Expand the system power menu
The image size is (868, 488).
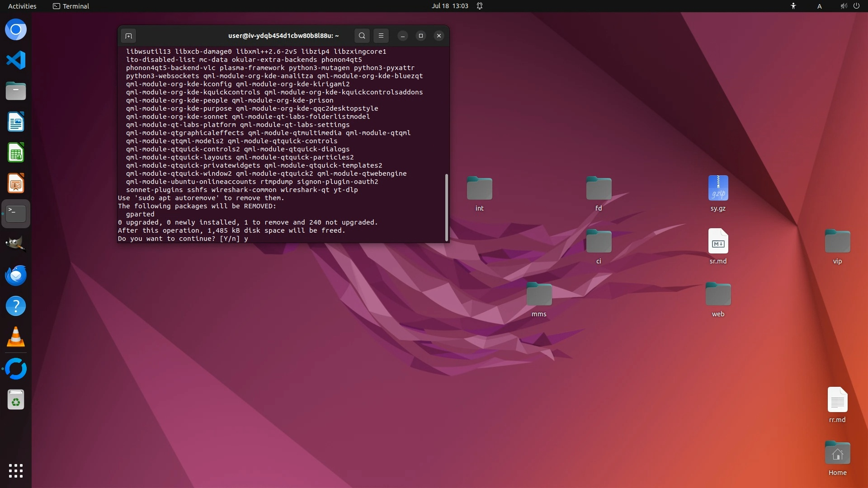point(856,6)
